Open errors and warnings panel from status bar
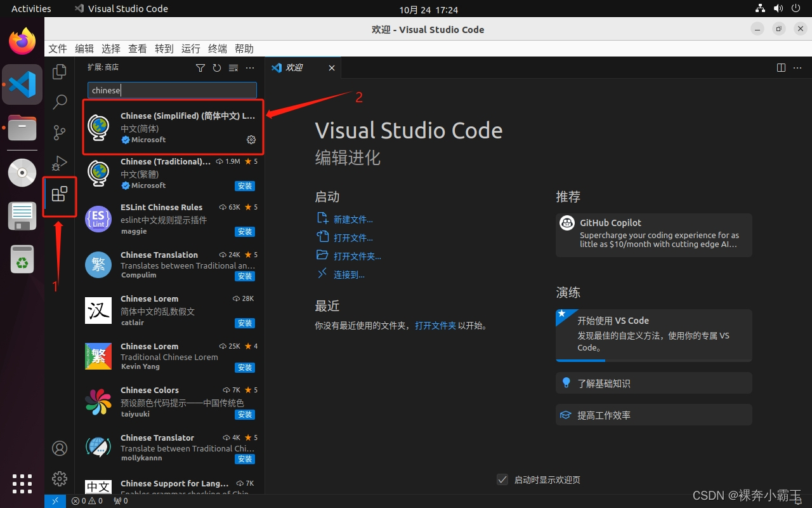812x508 pixels. point(86,501)
